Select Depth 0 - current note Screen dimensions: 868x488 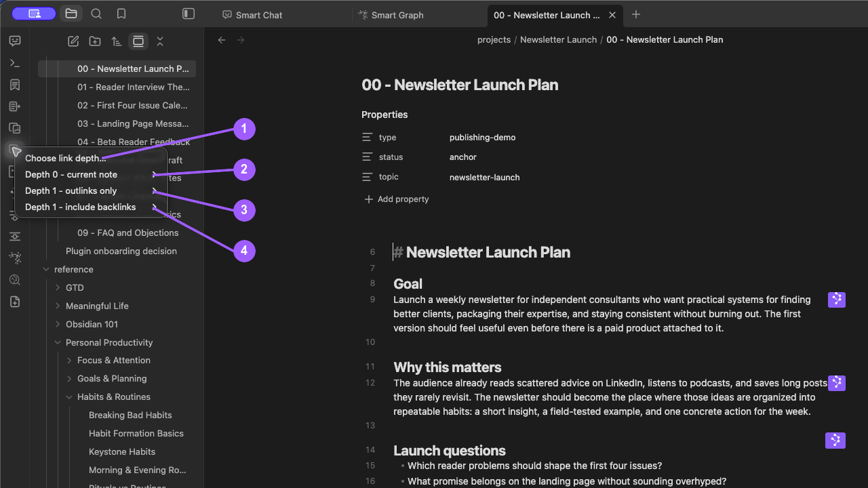point(92,174)
